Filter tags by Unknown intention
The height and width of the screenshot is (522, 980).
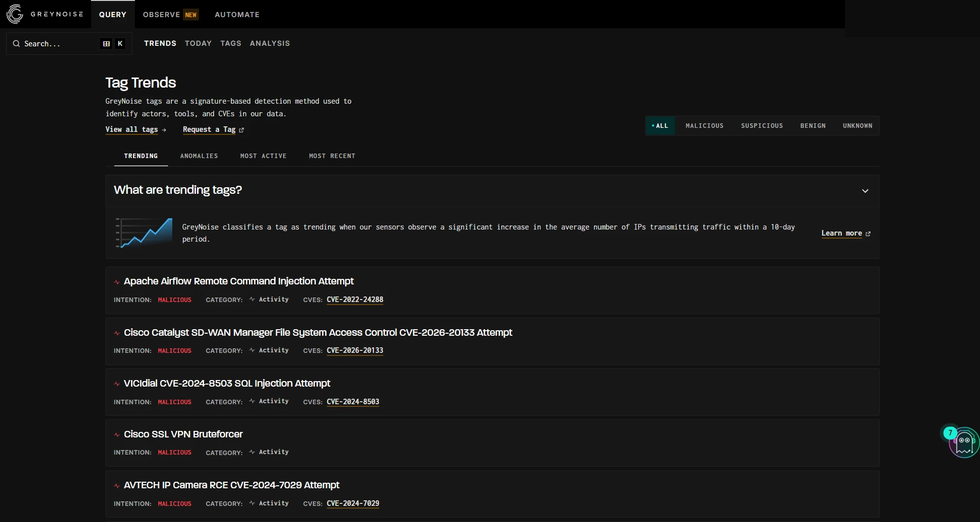pyautogui.click(x=858, y=126)
